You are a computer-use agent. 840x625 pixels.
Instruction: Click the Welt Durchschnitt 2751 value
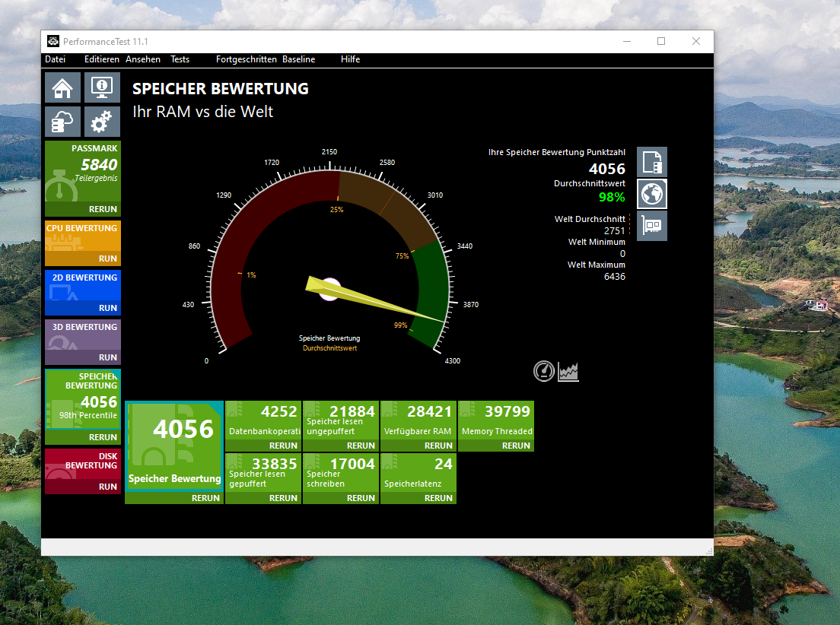click(x=615, y=231)
